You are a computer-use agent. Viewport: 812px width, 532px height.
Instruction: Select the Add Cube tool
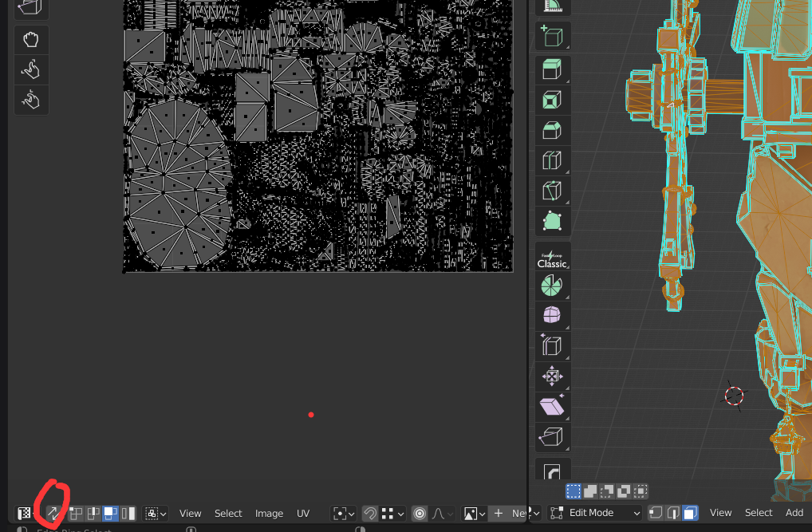pyautogui.click(x=552, y=36)
